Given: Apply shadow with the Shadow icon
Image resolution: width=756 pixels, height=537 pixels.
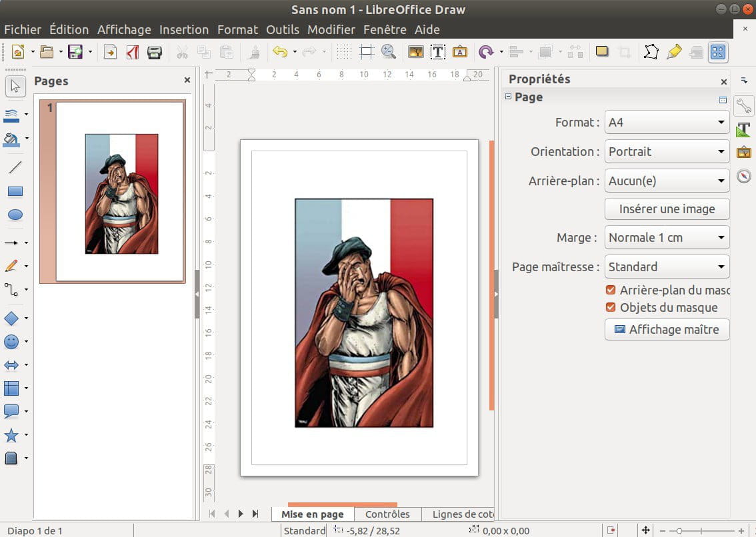Looking at the screenshot, I should pos(602,51).
